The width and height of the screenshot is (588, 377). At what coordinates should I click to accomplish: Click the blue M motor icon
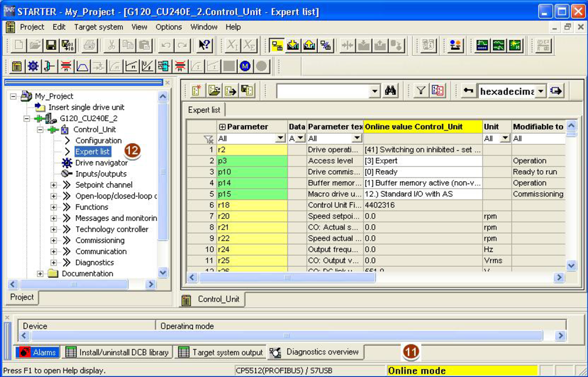[245, 66]
